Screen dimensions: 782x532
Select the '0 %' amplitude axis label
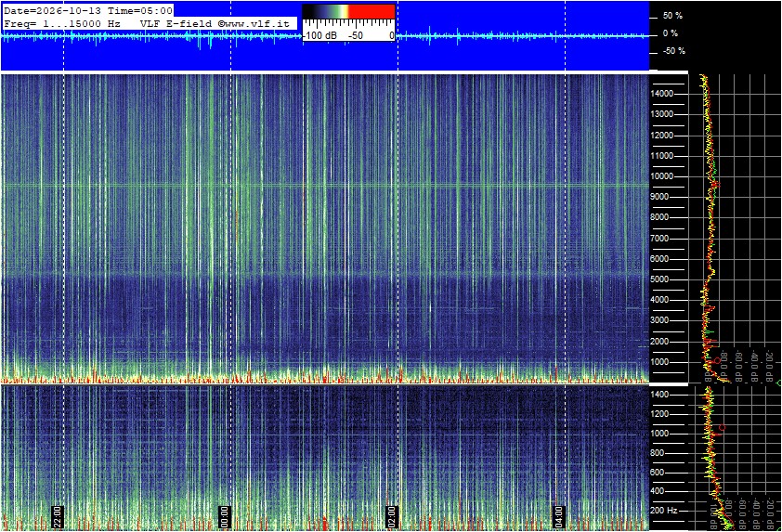[671, 33]
